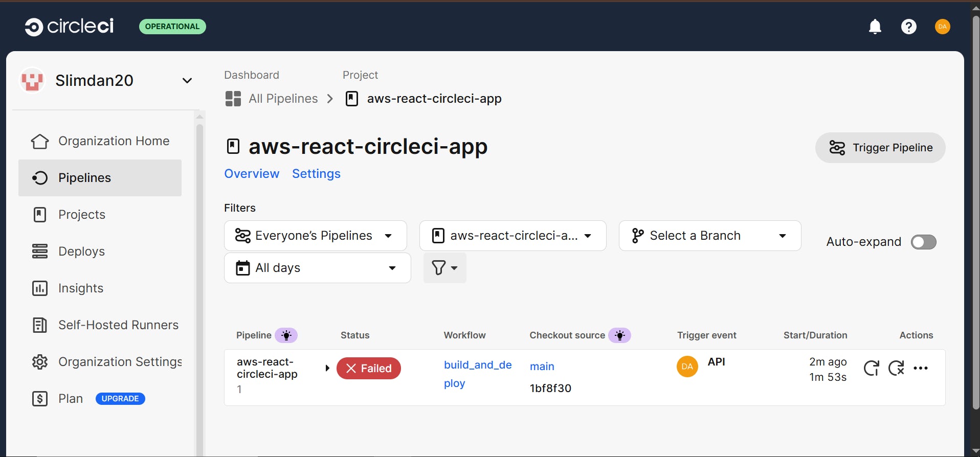Click the lightbulb badge next to Checkout source

pyautogui.click(x=619, y=335)
